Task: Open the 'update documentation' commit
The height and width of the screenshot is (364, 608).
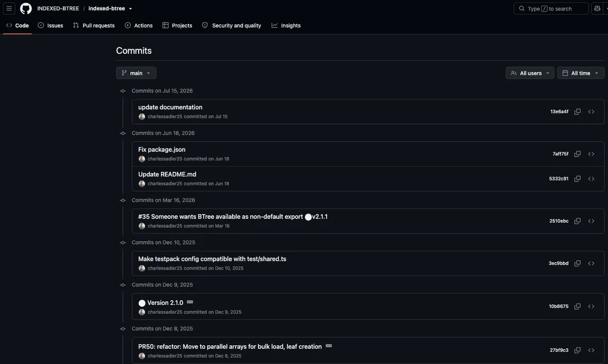Action: [x=170, y=107]
